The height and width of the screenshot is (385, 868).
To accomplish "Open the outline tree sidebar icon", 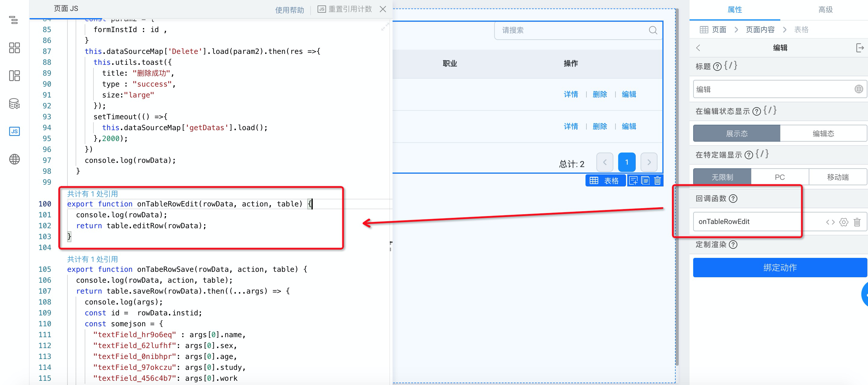I will (x=14, y=20).
